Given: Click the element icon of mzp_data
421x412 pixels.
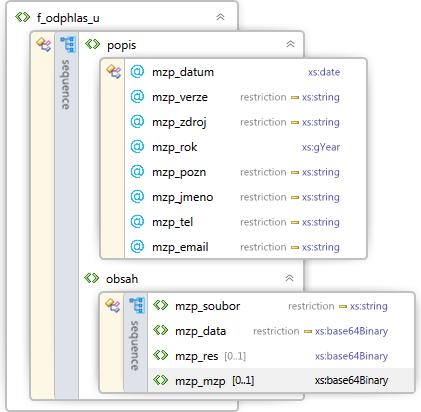Looking at the screenshot, I should (x=160, y=330).
